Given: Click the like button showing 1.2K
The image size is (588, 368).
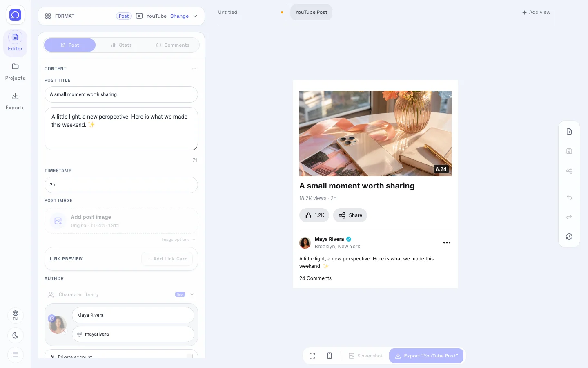Looking at the screenshot, I should (314, 215).
